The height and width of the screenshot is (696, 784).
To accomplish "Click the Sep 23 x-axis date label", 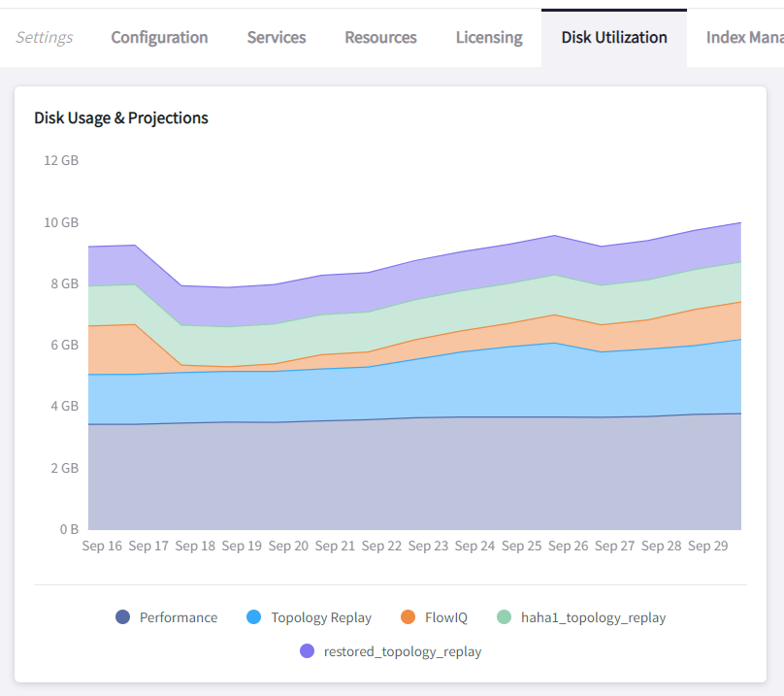I will click(x=428, y=547).
